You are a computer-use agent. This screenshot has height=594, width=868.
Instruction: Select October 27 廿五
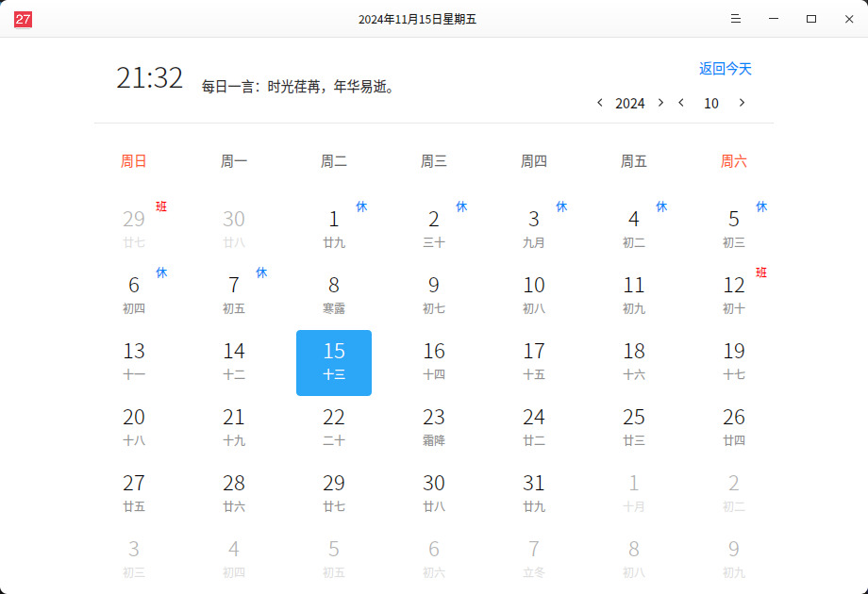tap(134, 494)
